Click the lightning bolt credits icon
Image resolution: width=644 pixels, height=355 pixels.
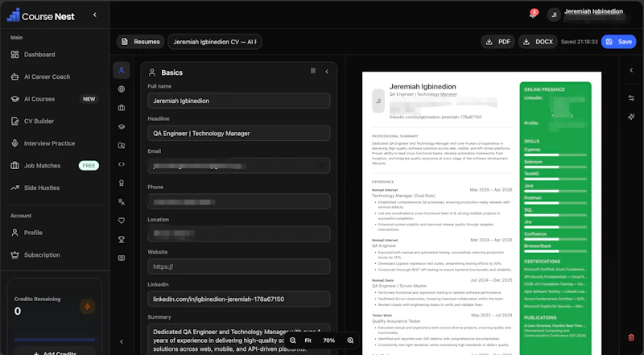pos(87,307)
